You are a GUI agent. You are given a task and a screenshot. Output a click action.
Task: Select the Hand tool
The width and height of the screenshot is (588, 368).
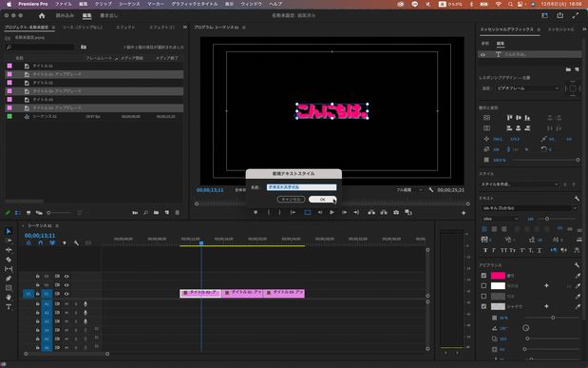coord(9,298)
